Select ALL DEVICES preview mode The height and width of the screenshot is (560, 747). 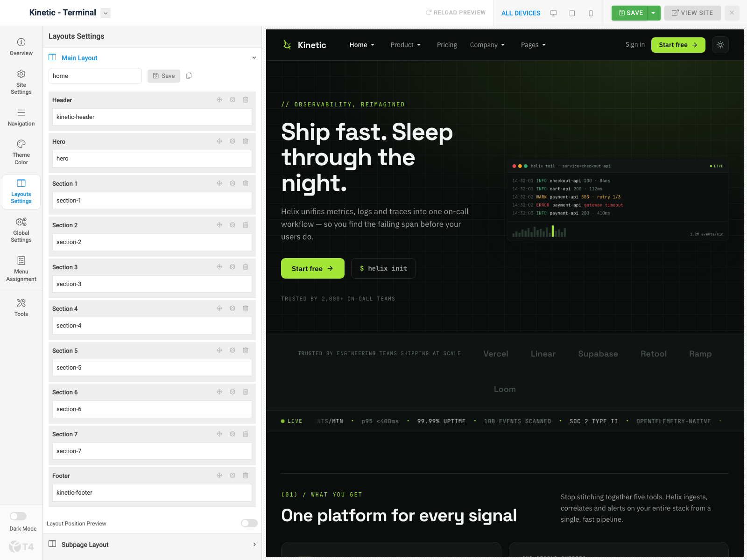(521, 13)
